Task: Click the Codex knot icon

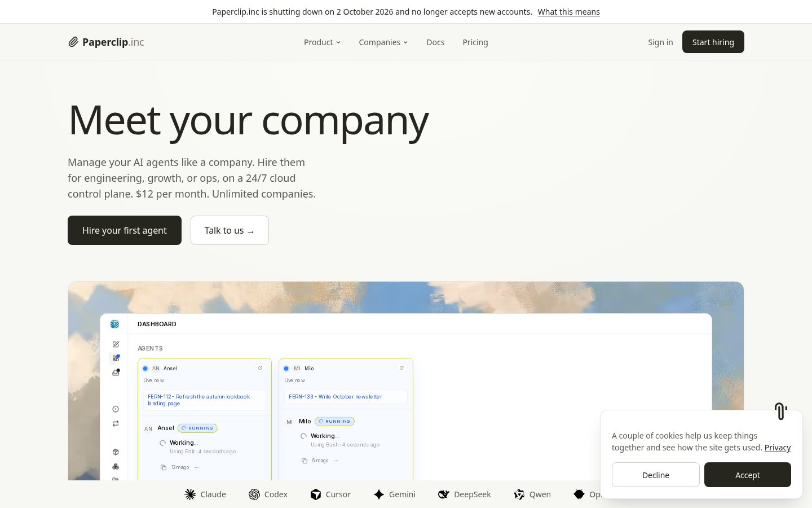Action: pos(254,494)
